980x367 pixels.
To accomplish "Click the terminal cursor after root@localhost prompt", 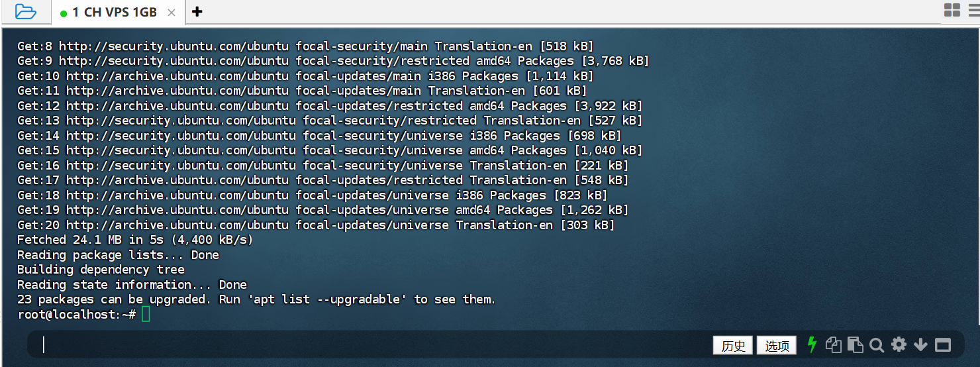I will 146,315.
